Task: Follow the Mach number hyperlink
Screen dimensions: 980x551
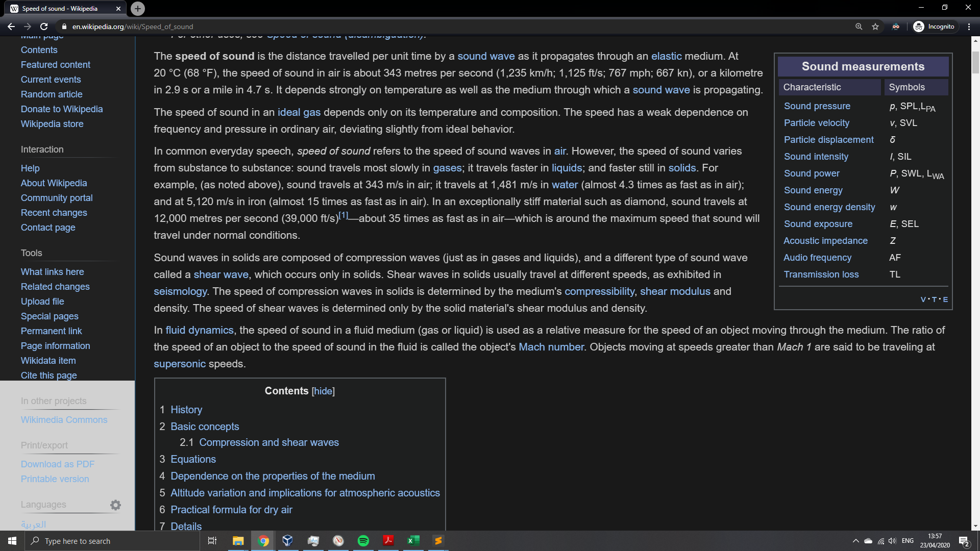Action: pos(551,346)
